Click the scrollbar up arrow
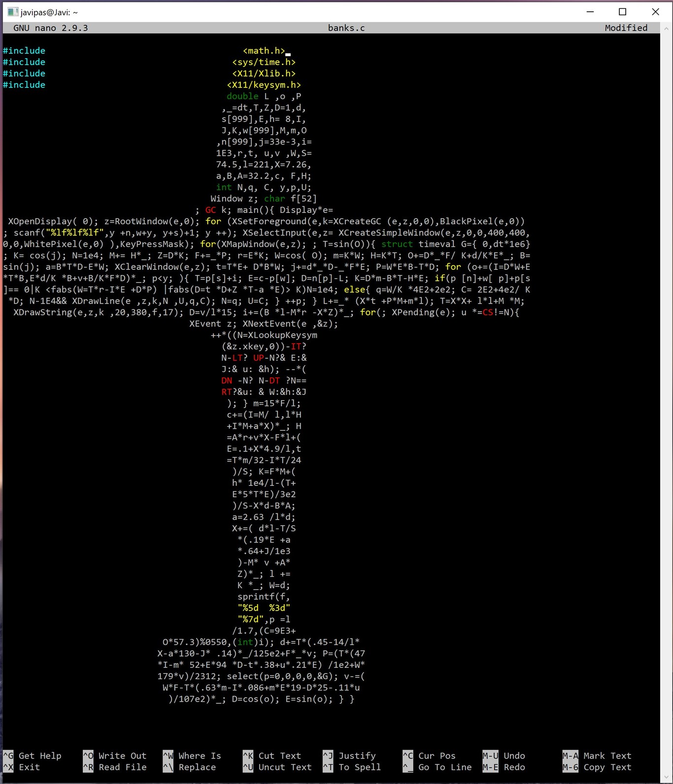Image resolution: width=673 pixels, height=784 pixels. (x=666, y=29)
